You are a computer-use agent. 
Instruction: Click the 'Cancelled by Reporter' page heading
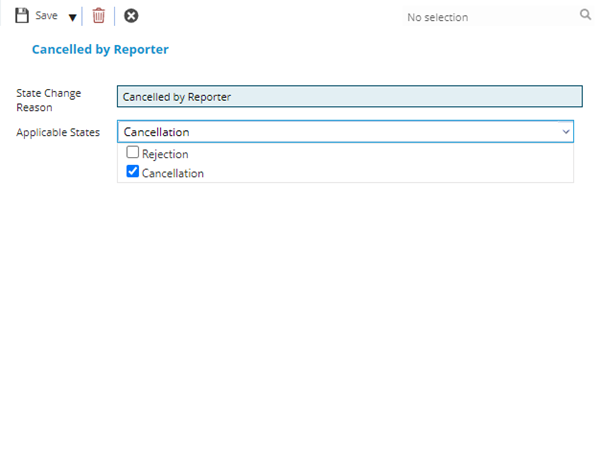pyautogui.click(x=100, y=49)
